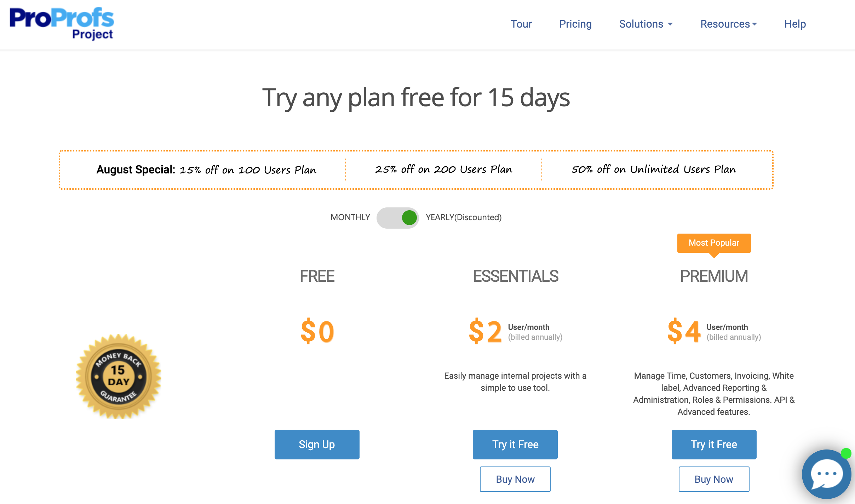This screenshot has height=504, width=855.
Task: Toggle the Monthly/Yearly billing switch
Action: 397,218
